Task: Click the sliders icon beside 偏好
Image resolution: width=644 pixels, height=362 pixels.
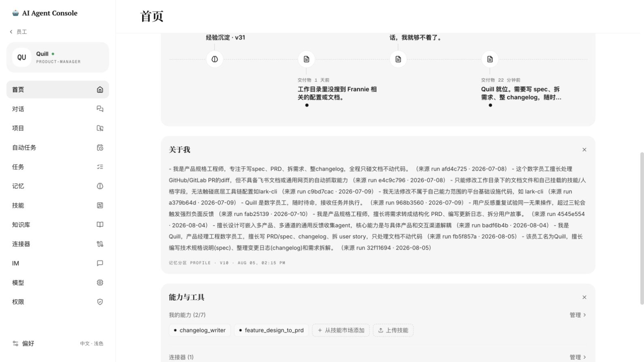Action: pos(15,343)
